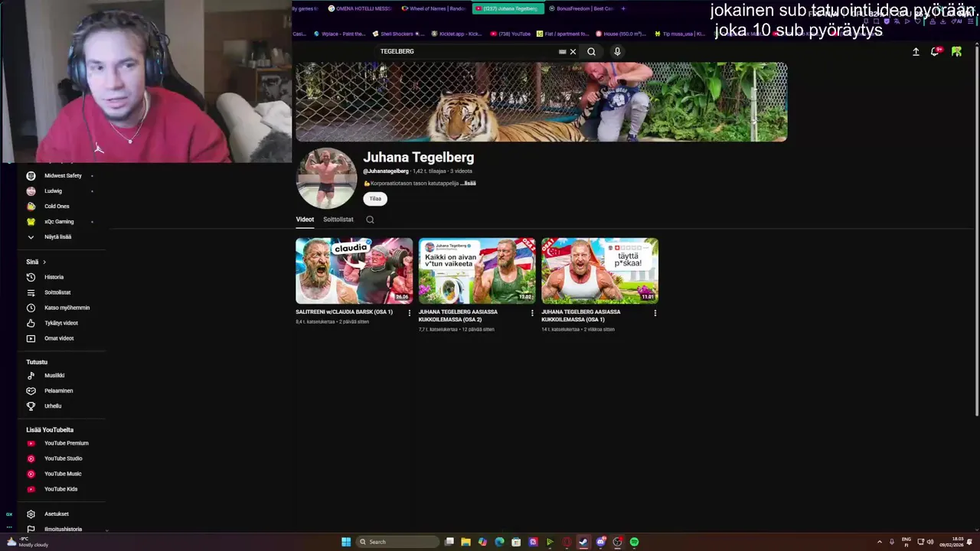Click the search magnifier button
Viewport: 980px width, 551px height.
tap(591, 52)
